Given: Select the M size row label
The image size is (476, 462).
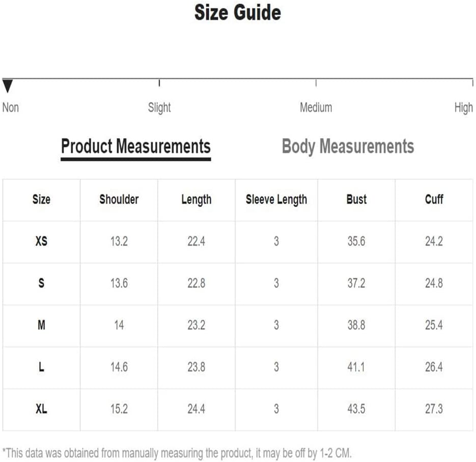Looking at the screenshot, I should coord(41,325).
